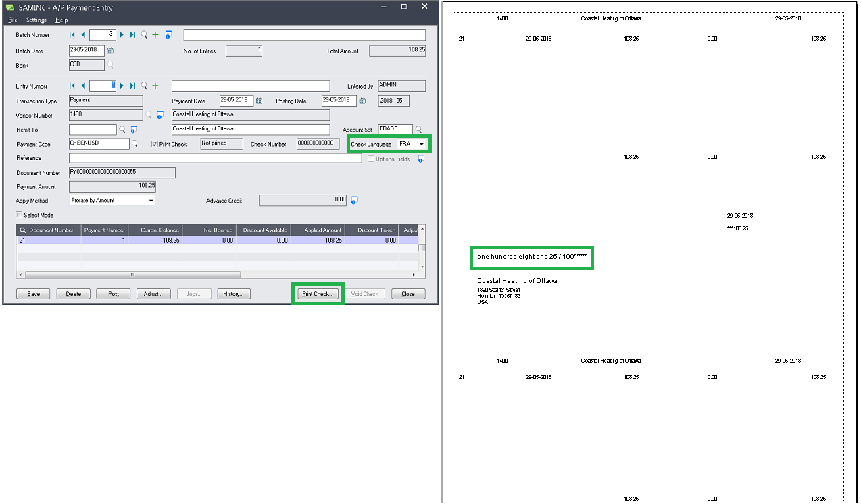Open batch number zoom info icon
The image size is (861, 504).
pyautogui.click(x=168, y=34)
